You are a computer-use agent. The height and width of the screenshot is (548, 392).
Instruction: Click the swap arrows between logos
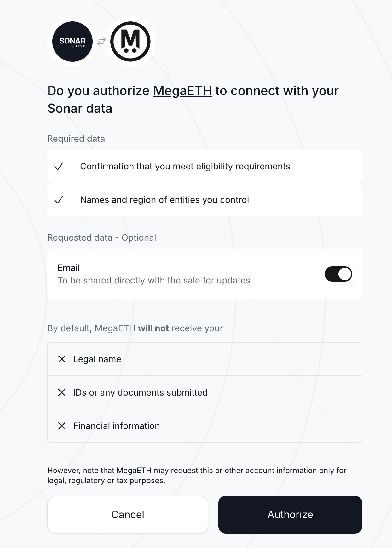101,42
